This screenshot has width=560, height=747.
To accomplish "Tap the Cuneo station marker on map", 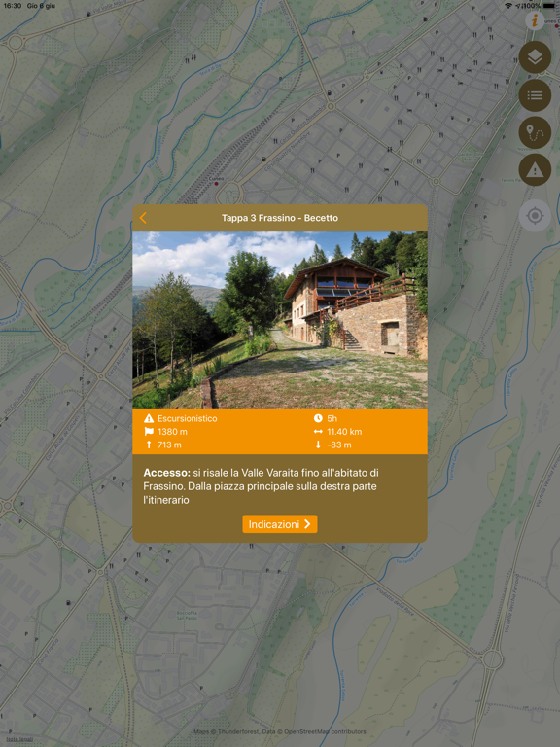I will click(216, 183).
